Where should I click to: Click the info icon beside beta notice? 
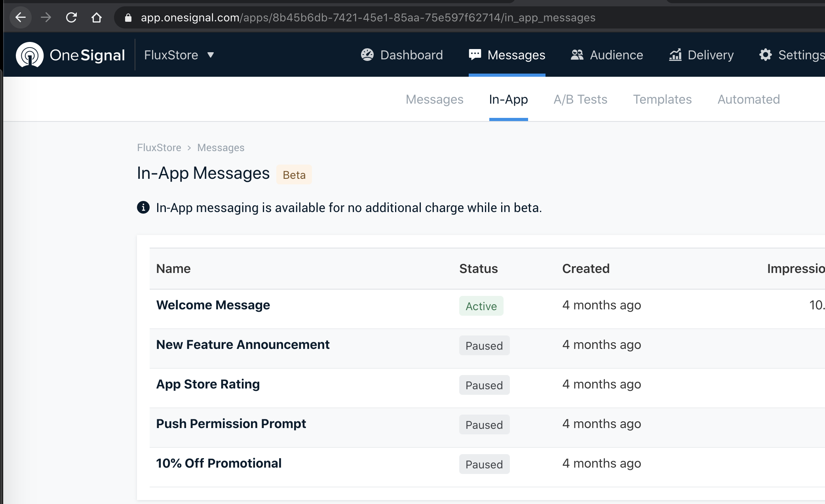pyautogui.click(x=143, y=207)
